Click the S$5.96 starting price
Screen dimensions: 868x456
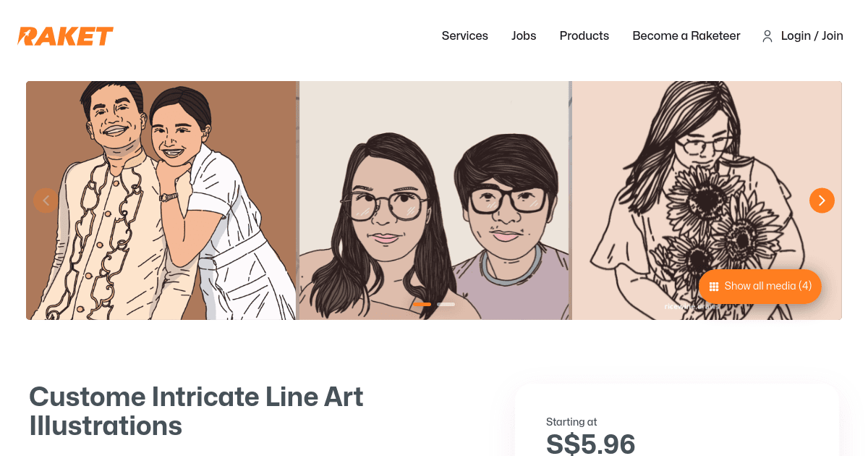coord(591,444)
